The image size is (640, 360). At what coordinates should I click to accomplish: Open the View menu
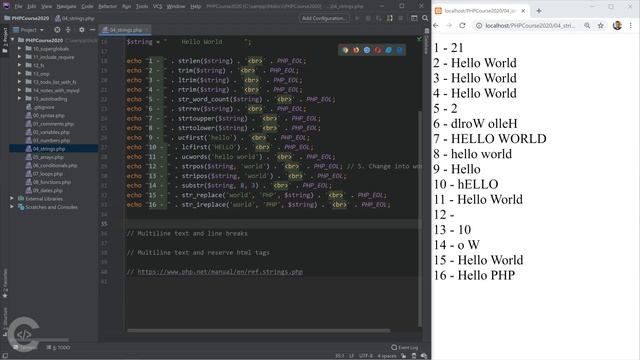pos(47,6)
